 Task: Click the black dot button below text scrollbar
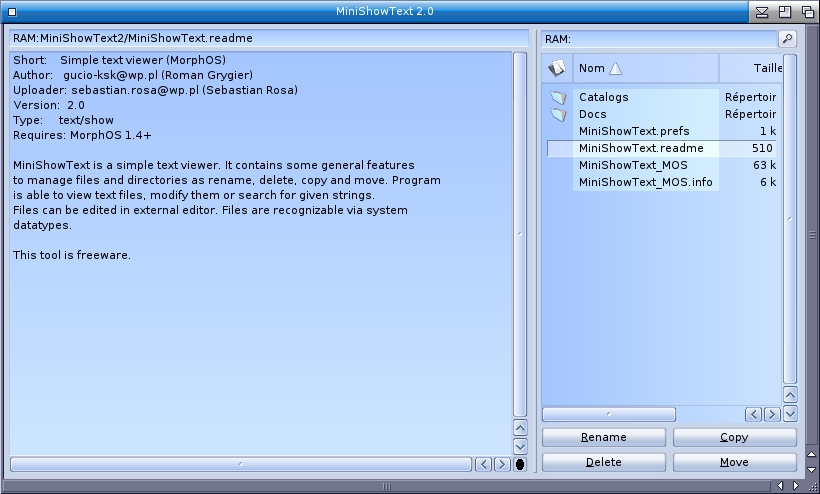click(520, 464)
